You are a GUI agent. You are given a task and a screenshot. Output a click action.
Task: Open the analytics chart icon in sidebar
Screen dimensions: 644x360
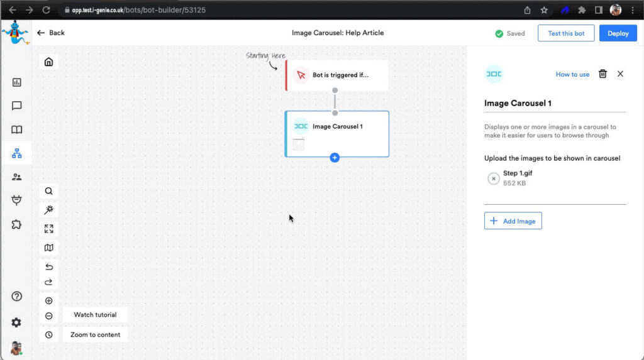[x=17, y=82]
